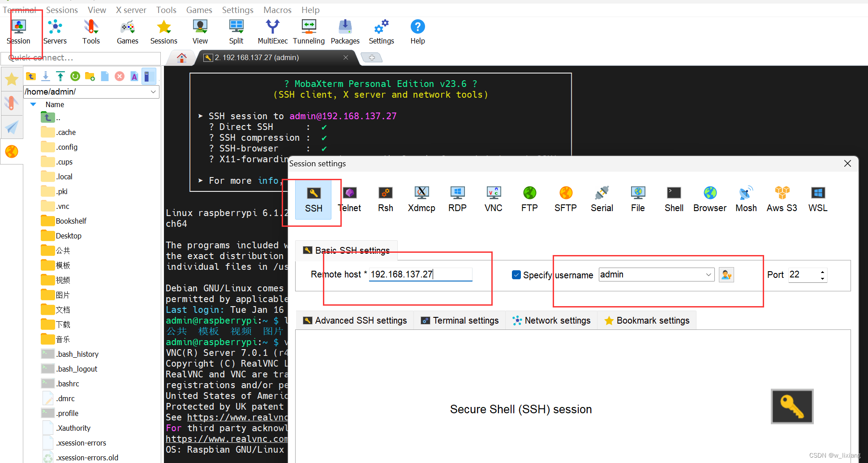Close the 192.168.137.27 (admin) tab
This screenshot has height=463, width=868.
(x=346, y=57)
